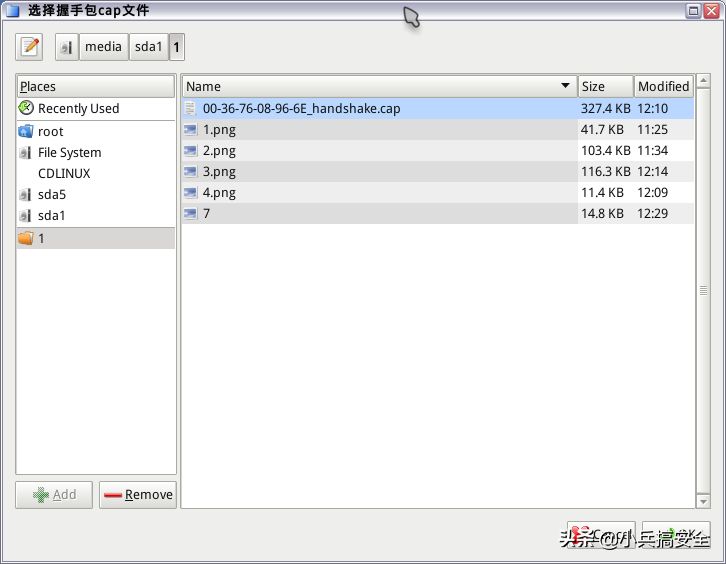This screenshot has height=564, width=726.
Task: Open the root home folder
Action: [x=96, y=132]
